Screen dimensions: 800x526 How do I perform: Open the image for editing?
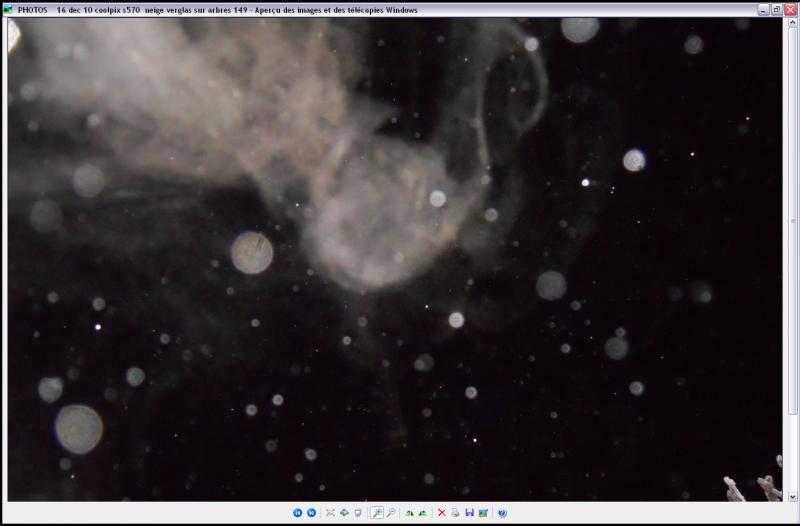[483, 513]
